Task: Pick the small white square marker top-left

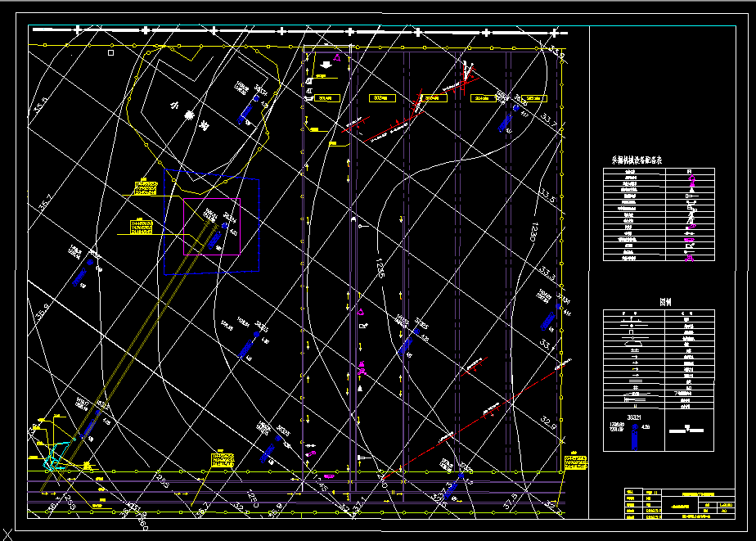Action: (x=111, y=53)
